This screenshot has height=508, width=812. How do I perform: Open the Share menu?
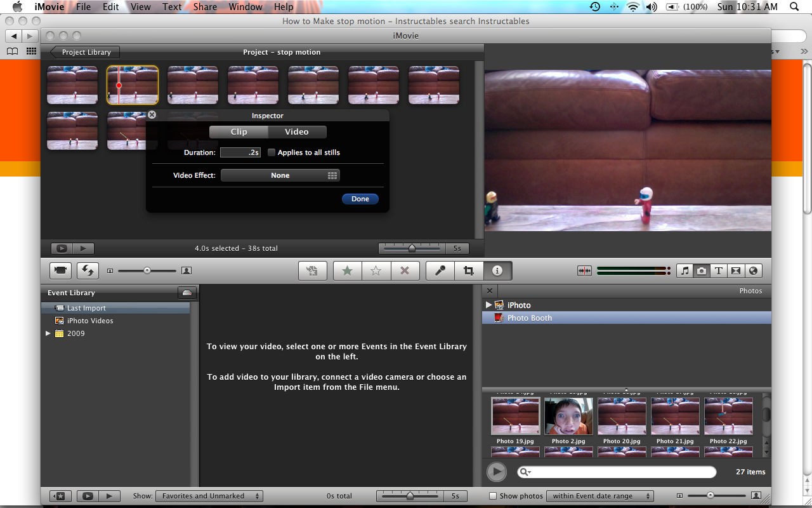[x=205, y=7]
